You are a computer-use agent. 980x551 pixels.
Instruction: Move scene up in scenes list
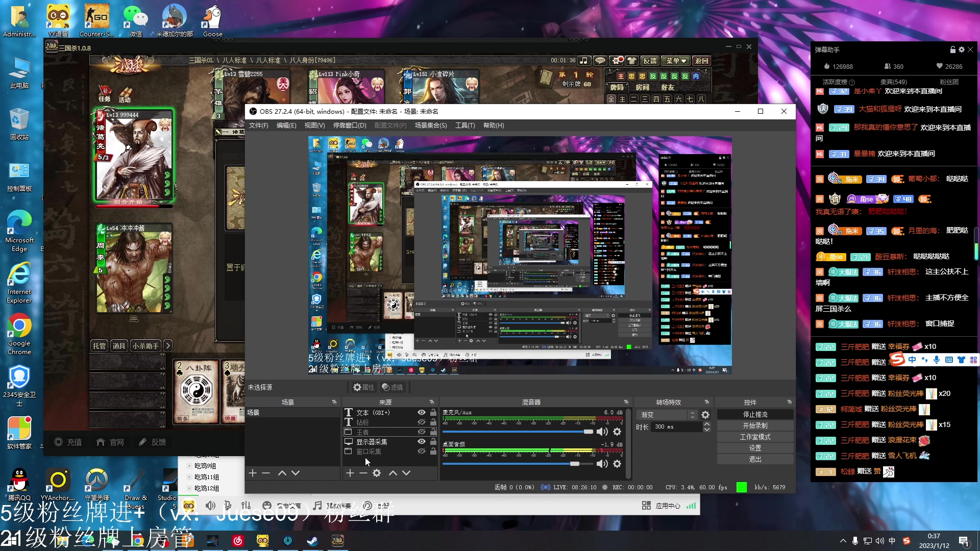[x=282, y=473]
